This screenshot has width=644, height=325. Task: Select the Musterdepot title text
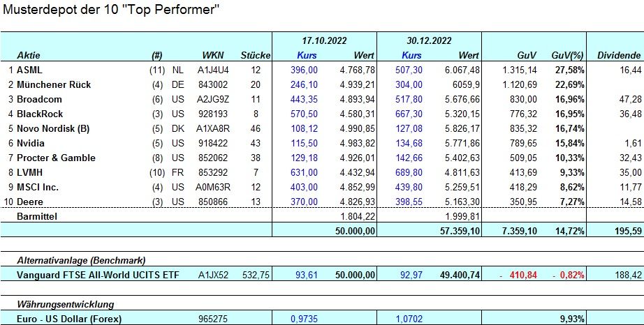(x=112, y=10)
